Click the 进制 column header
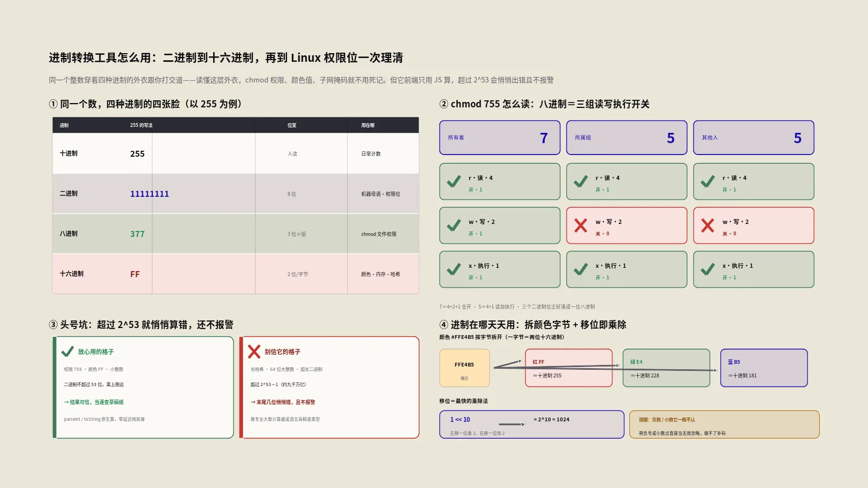This screenshot has width=868, height=488. point(64,125)
